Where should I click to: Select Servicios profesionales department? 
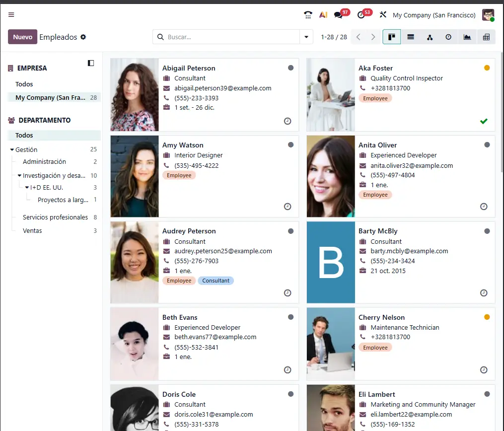55,217
